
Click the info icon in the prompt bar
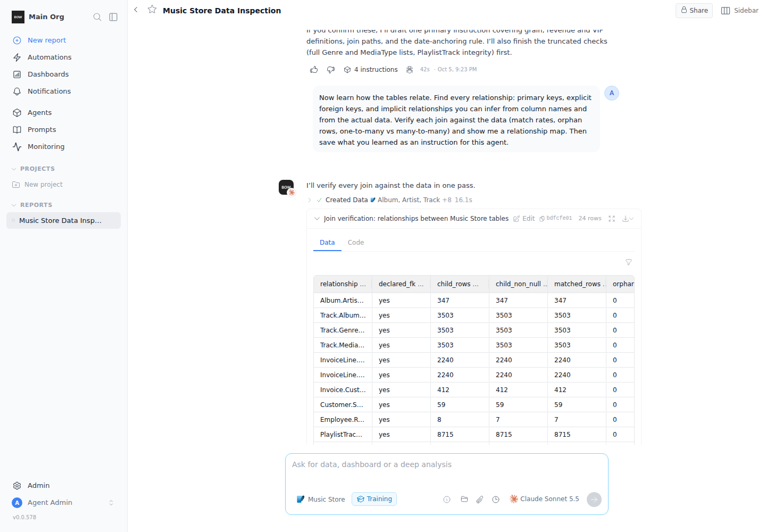point(447,500)
